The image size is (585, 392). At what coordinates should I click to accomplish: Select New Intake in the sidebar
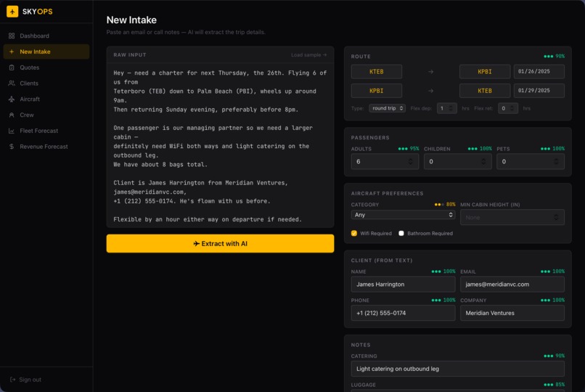(46, 52)
